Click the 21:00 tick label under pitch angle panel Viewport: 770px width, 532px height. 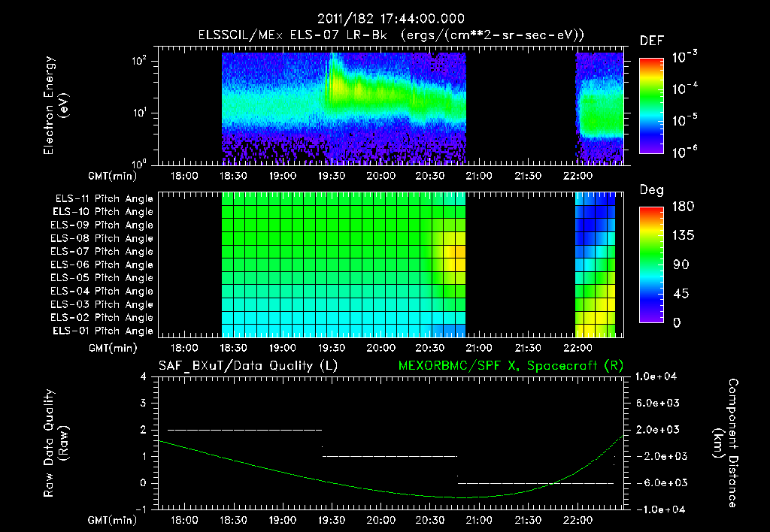[479, 348]
